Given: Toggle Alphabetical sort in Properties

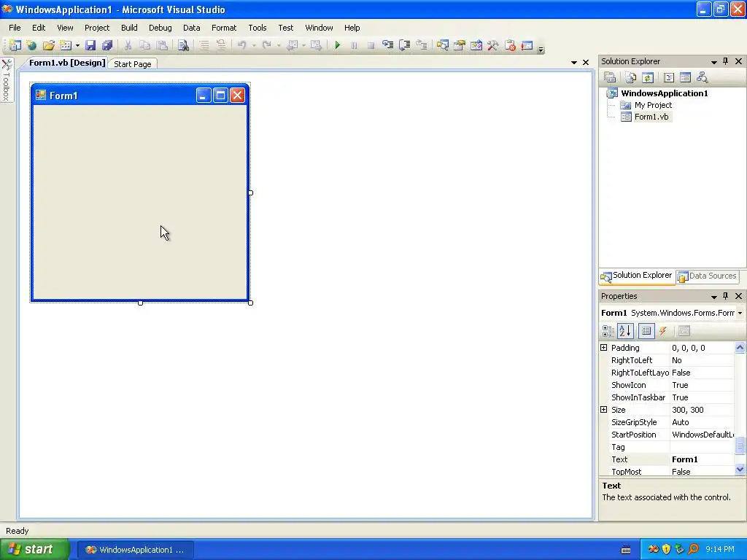Looking at the screenshot, I should coord(625,331).
